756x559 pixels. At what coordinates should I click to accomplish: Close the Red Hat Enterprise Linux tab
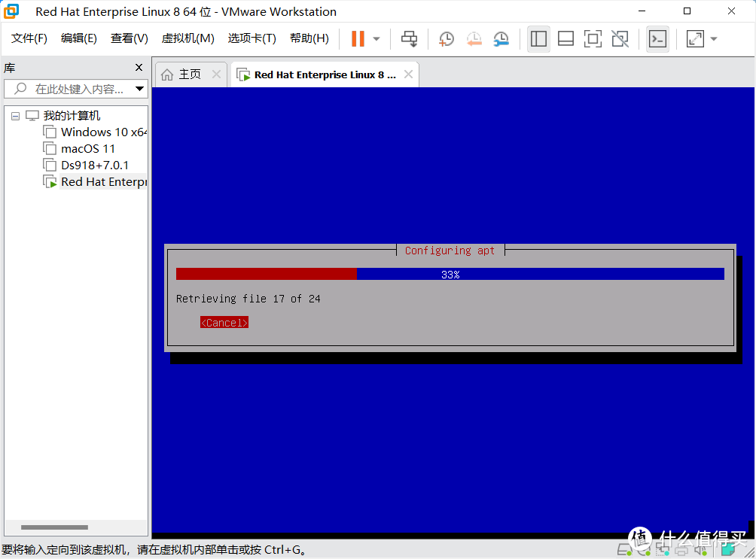coord(408,74)
